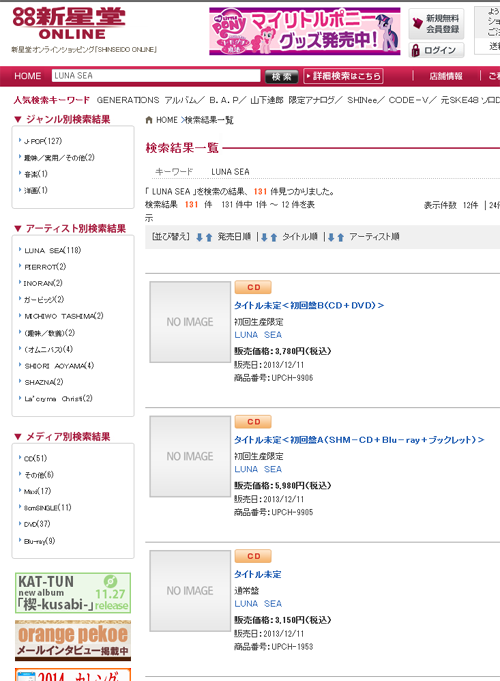The image size is (500, 681).
Task: Click the home icon in the breadcrumb
Action: (x=149, y=120)
